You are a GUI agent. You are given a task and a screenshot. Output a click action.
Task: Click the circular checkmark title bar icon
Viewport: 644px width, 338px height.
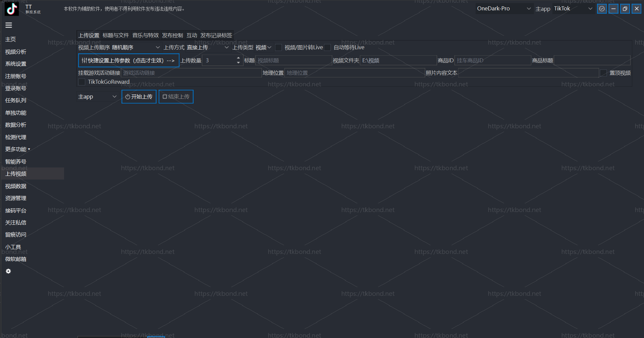[602, 9]
